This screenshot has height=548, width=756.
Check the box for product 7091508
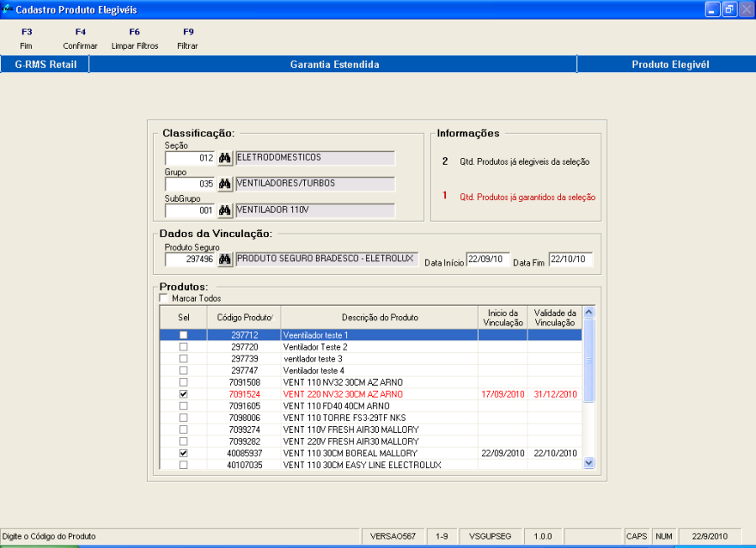183,382
